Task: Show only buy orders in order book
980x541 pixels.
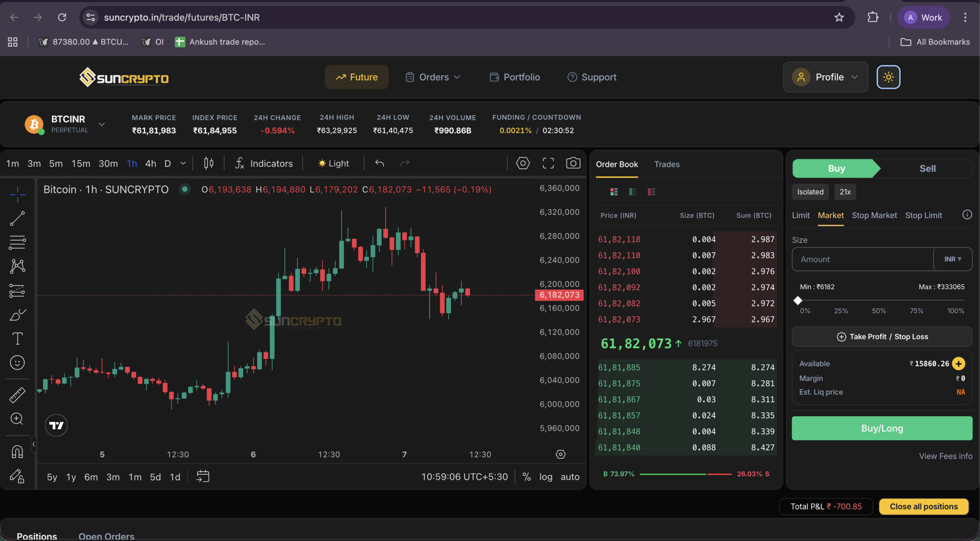Action: tap(632, 191)
